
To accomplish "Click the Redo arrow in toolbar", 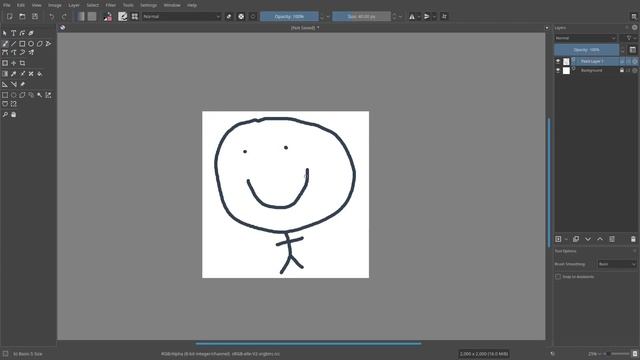I will pos(64,16).
